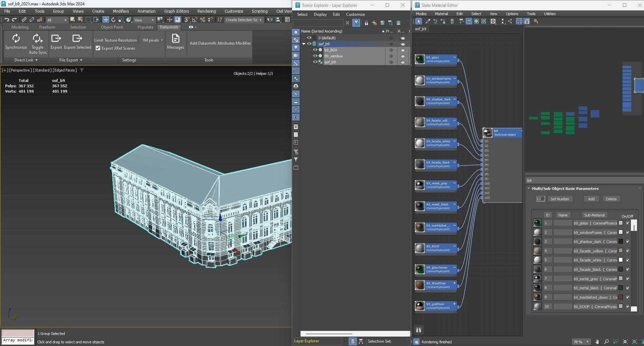The width and height of the screenshot is (644, 346).
Task: Click color swatch of b9_shadow_dark sub-material
Action: click(x=621, y=241)
